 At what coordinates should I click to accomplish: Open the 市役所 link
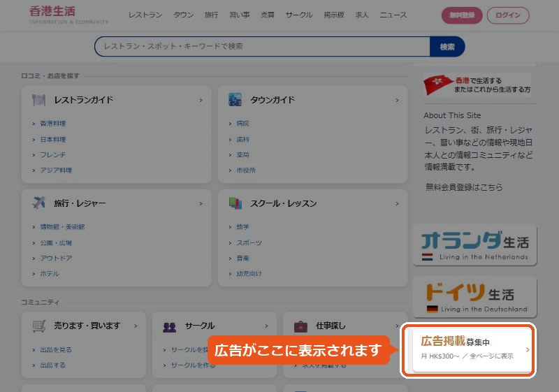click(x=246, y=170)
